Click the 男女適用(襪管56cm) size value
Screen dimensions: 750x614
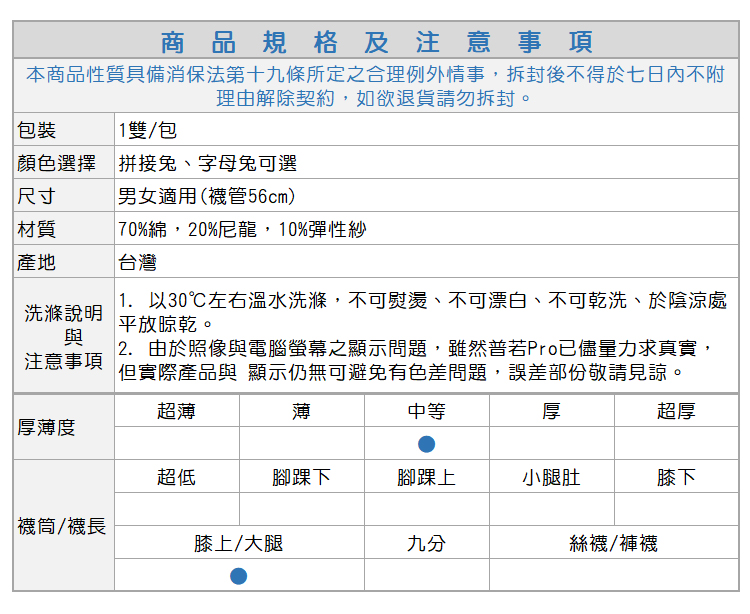click(207, 197)
